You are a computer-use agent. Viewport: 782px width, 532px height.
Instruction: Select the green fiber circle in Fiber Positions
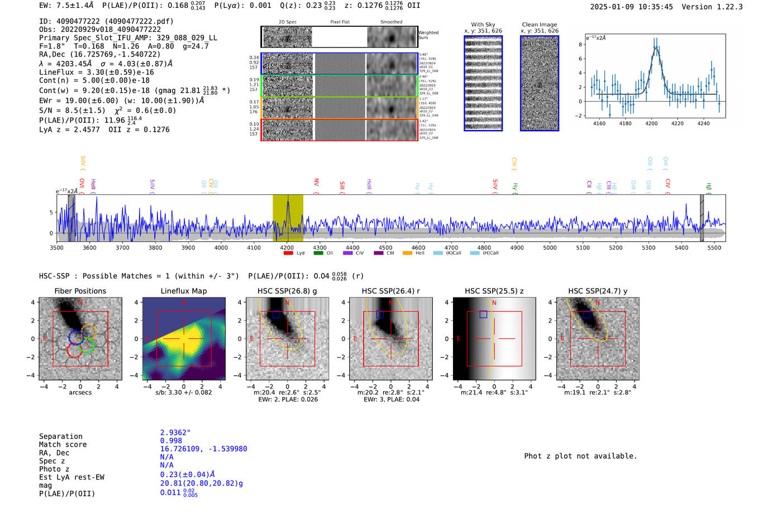87,346
